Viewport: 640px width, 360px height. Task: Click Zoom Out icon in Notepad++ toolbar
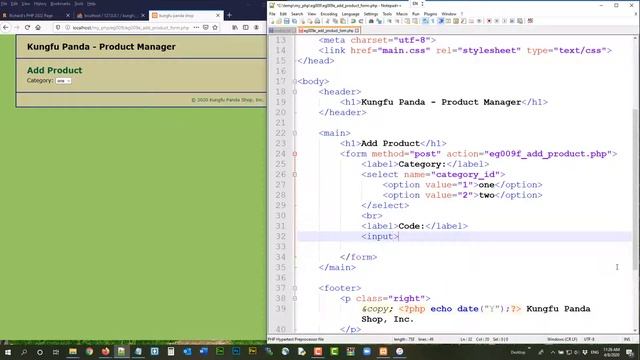coord(397,21)
